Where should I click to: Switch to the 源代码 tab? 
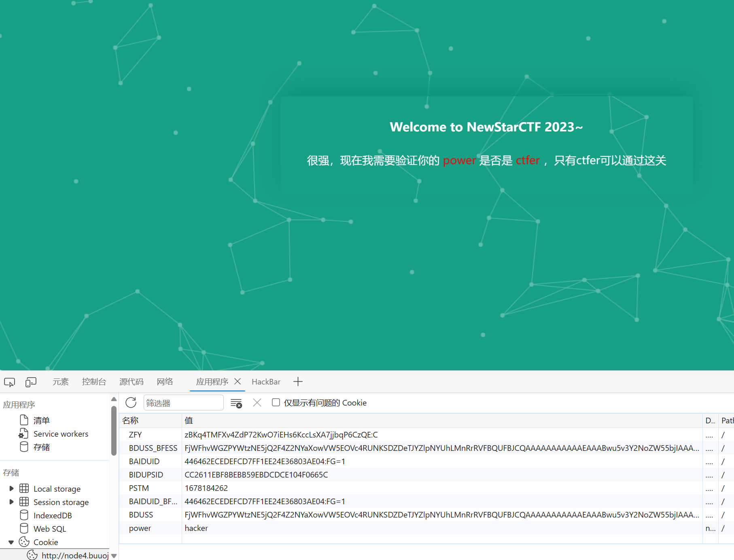point(132,382)
